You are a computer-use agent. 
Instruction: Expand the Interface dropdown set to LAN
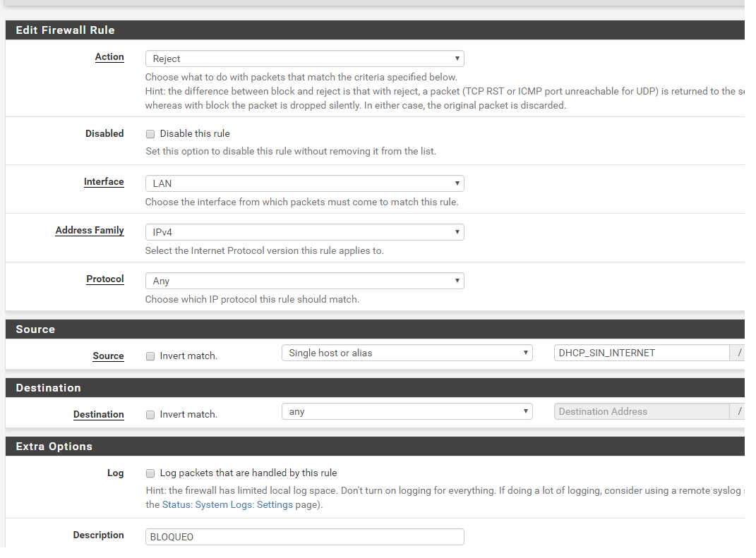(304, 183)
